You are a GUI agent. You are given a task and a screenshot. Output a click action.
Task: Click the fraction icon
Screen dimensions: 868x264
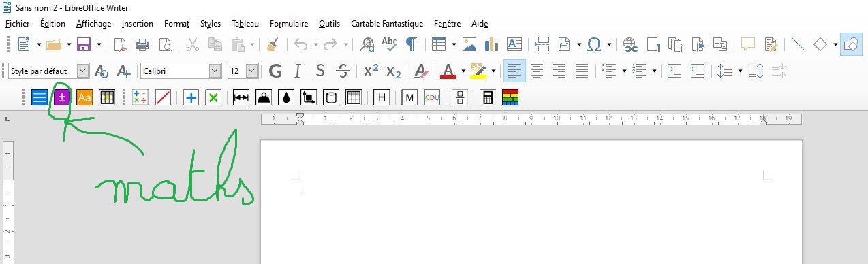click(460, 97)
